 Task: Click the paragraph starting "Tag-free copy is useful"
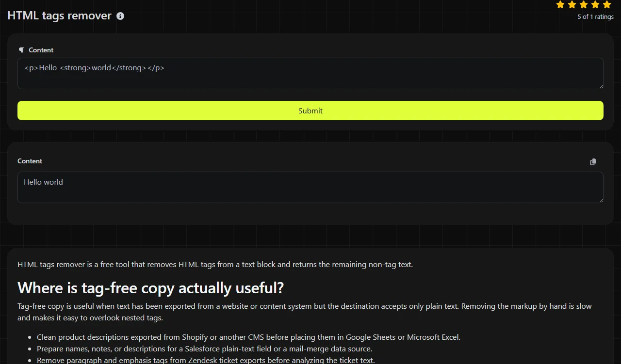tap(305, 312)
